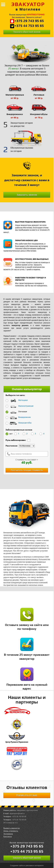The image size is (54, 868).
Task: Click the red operator icon beside +375 29 number
Action: (x=12, y=21)
